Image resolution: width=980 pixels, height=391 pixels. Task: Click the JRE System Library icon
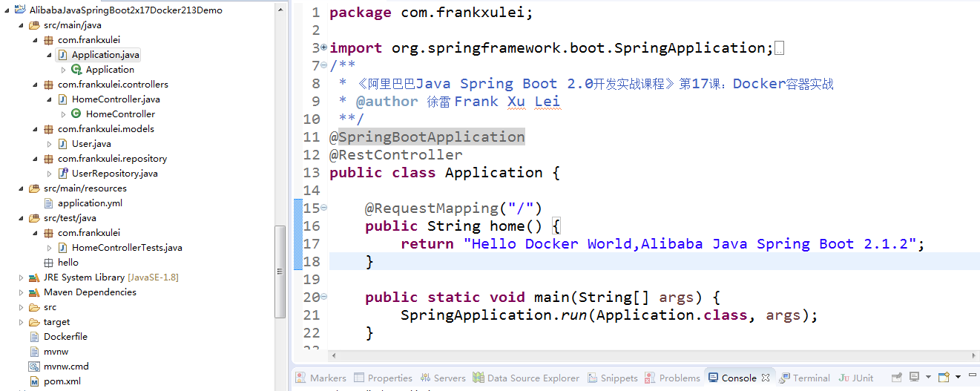pos(34,277)
